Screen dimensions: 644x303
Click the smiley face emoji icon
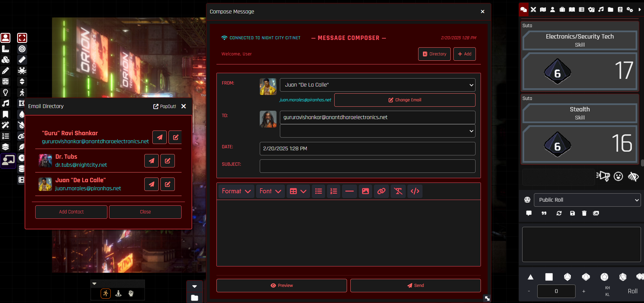tap(618, 176)
